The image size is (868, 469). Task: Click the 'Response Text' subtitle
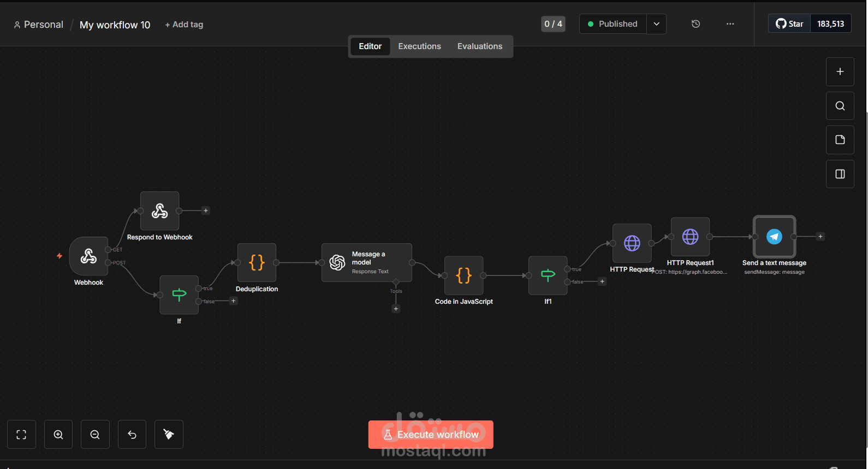click(x=370, y=272)
